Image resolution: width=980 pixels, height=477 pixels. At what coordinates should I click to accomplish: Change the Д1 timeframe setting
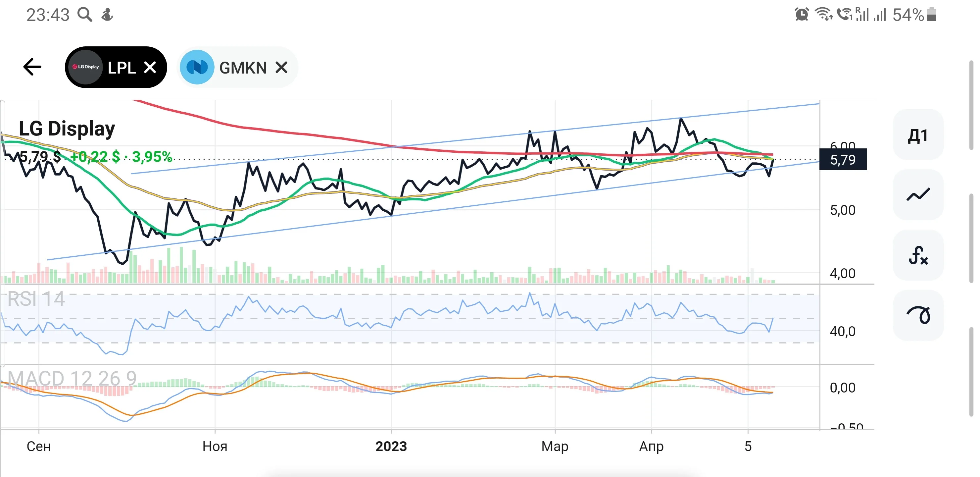click(x=918, y=135)
